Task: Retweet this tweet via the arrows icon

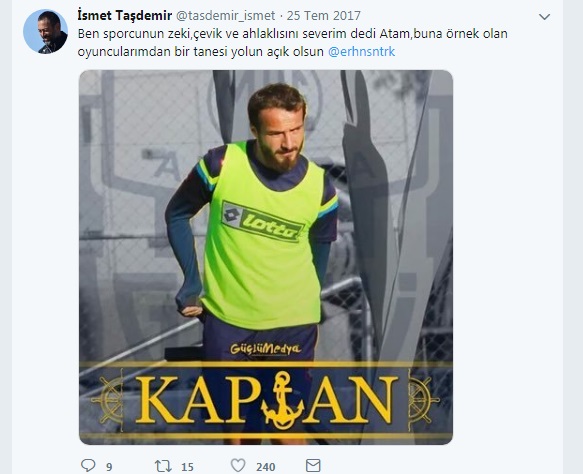Action: [x=163, y=466]
